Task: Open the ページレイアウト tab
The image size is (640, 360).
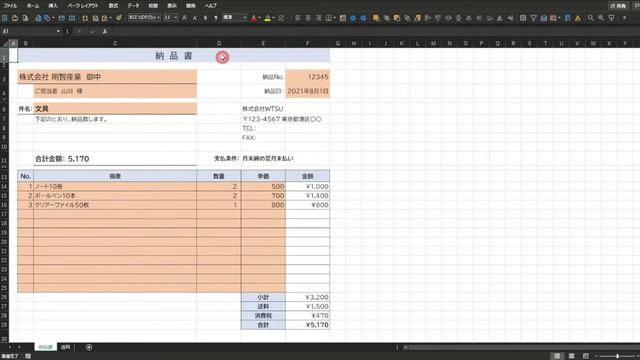Action: pyautogui.click(x=83, y=6)
